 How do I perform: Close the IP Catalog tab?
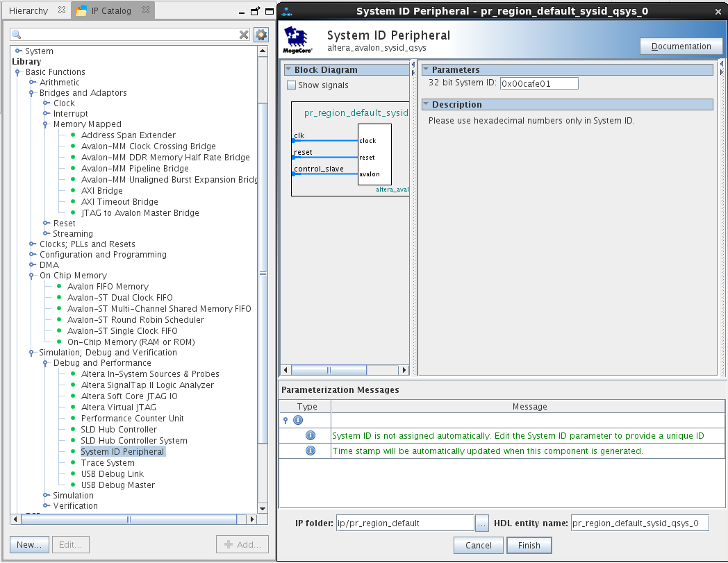pyautogui.click(x=146, y=10)
